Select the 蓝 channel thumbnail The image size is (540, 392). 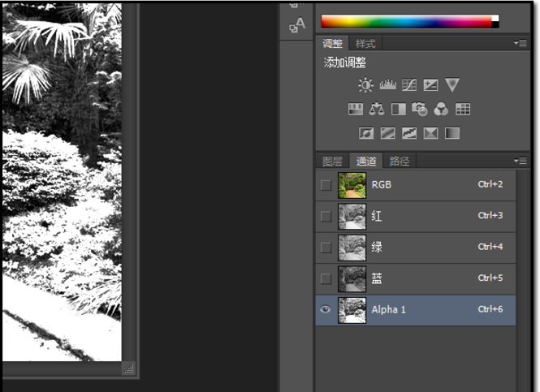pos(352,278)
